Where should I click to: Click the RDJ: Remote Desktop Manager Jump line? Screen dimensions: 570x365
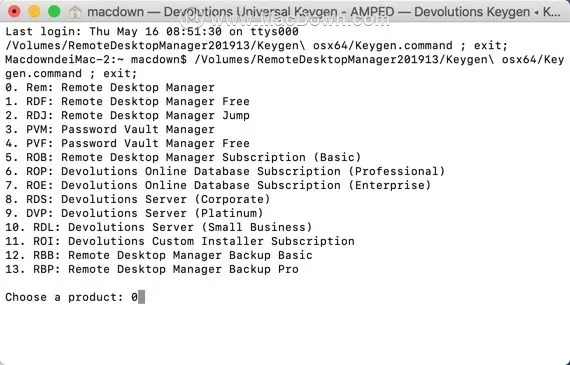tap(127, 116)
